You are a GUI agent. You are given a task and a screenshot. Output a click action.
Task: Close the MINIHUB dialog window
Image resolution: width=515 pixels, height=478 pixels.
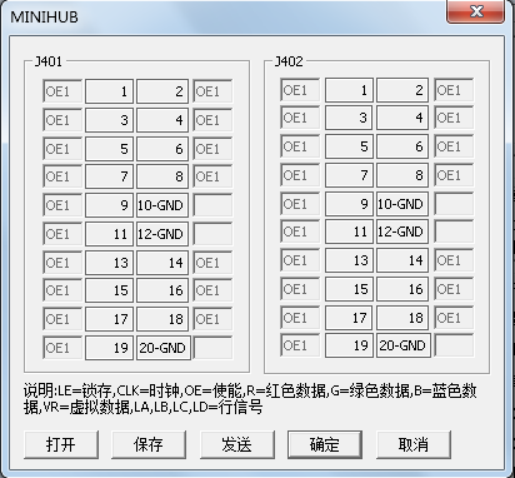(x=476, y=11)
